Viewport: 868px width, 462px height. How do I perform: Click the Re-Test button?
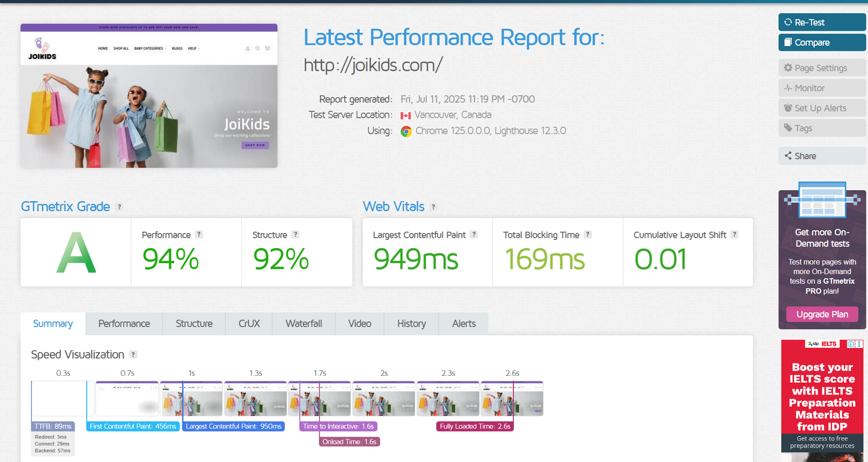click(x=822, y=22)
